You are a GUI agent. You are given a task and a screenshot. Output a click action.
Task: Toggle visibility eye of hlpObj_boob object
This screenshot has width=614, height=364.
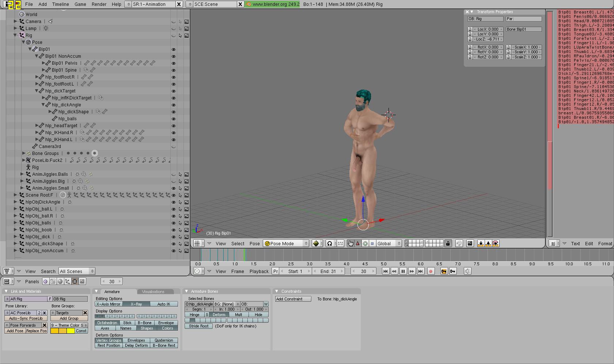pos(174,230)
